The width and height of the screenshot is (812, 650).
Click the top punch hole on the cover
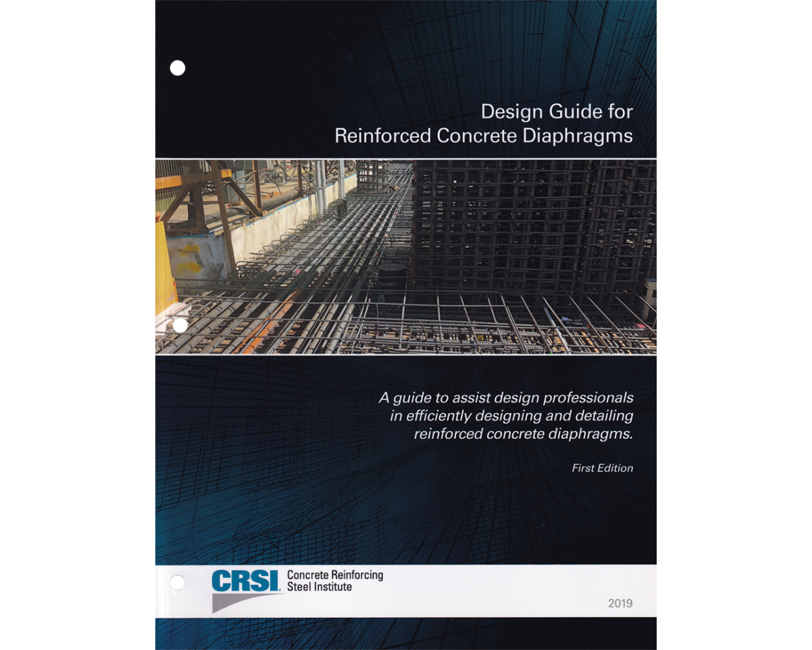177,68
